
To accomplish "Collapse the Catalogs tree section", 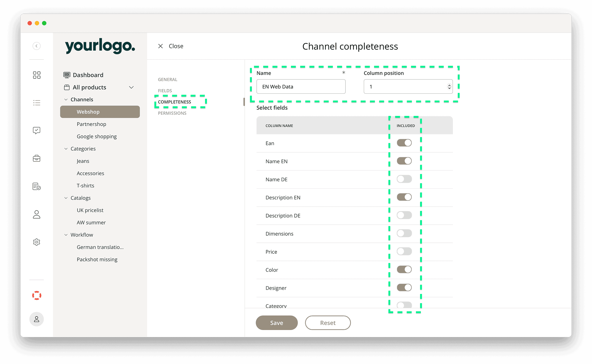I will [66, 198].
